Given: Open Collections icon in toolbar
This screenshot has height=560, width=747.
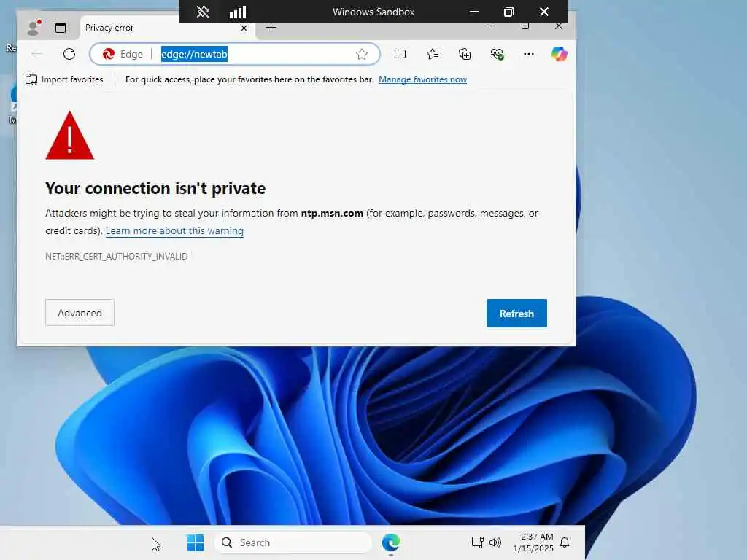Looking at the screenshot, I should pyautogui.click(x=465, y=54).
